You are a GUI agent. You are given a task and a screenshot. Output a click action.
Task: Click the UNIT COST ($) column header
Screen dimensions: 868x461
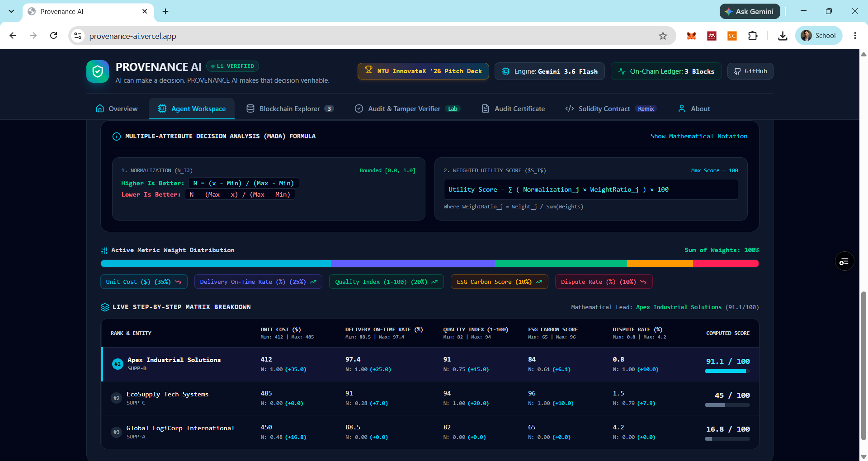click(x=281, y=329)
